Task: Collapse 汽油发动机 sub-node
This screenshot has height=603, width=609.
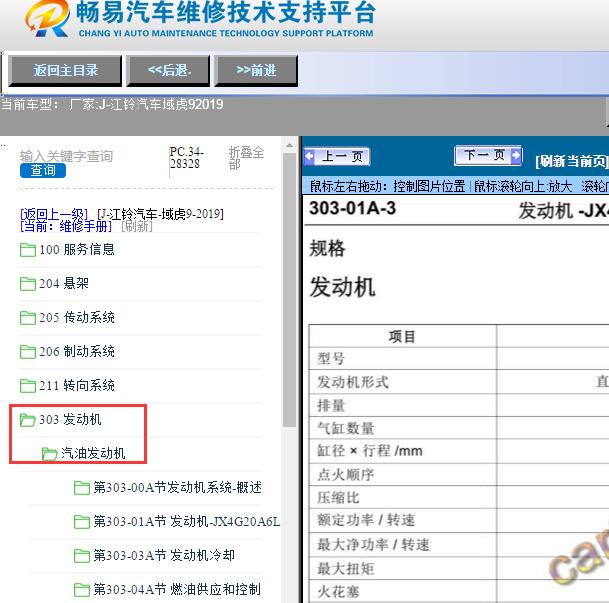Action: [93, 453]
